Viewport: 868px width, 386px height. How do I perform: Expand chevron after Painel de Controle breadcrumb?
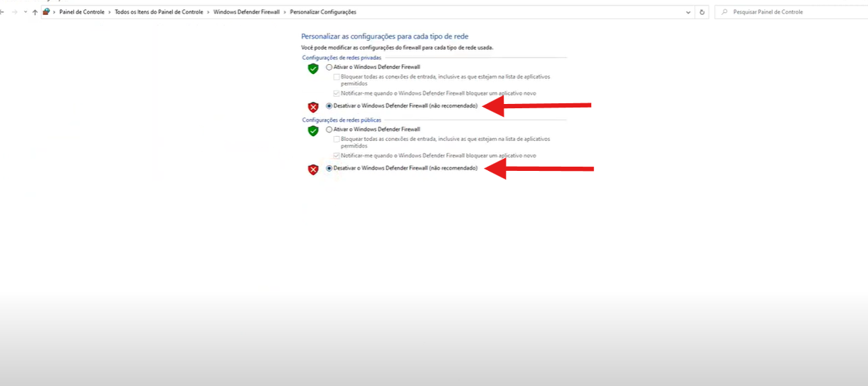(110, 12)
